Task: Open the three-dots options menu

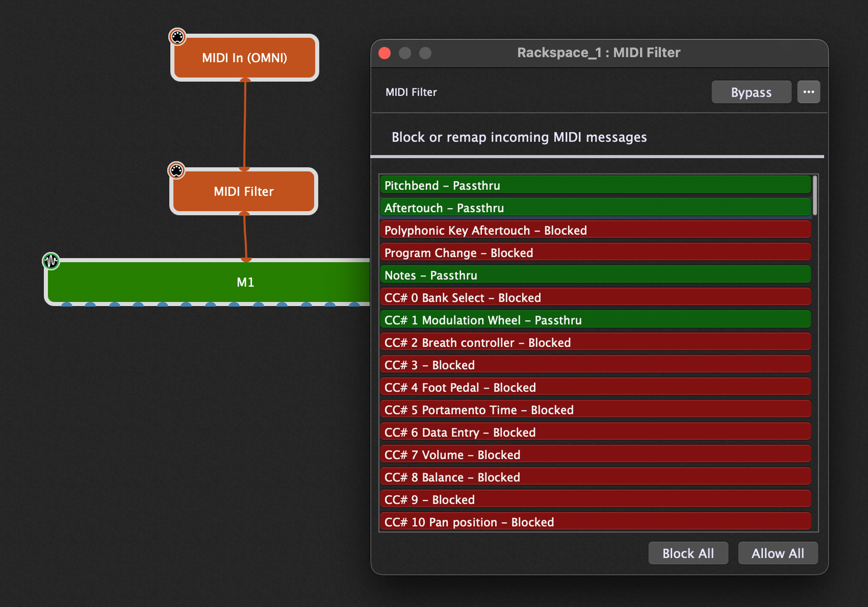Action: point(808,92)
